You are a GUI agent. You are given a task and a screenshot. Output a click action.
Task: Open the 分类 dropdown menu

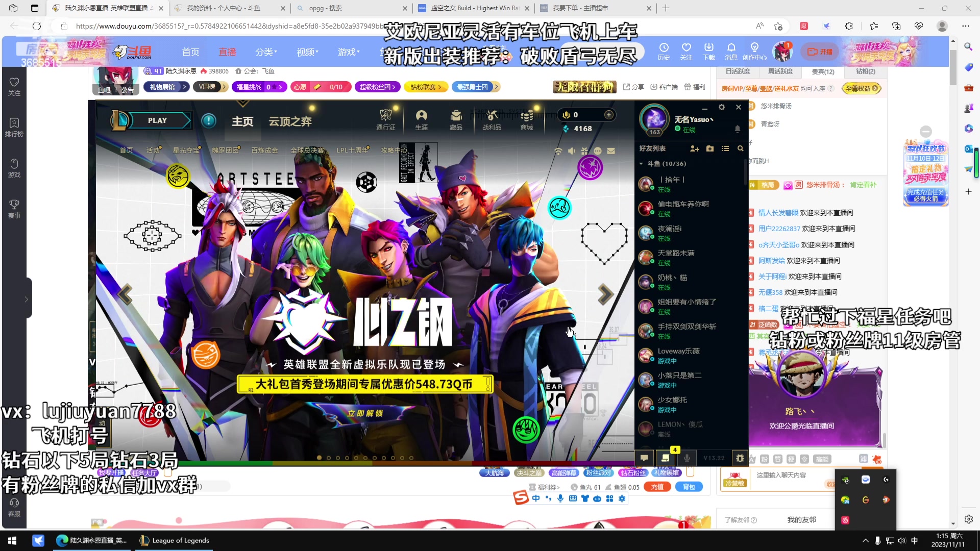point(266,52)
